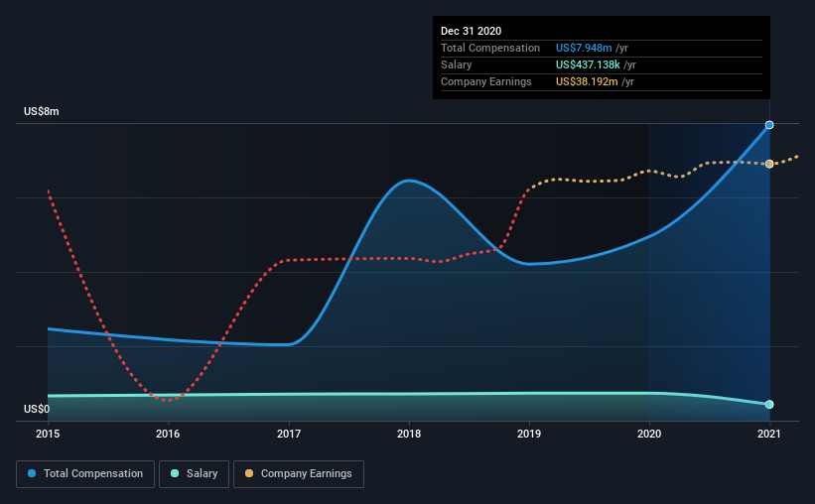Click the 2015 x-axis label
Image resolution: width=815 pixels, height=504 pixels.
pos(48,434)
